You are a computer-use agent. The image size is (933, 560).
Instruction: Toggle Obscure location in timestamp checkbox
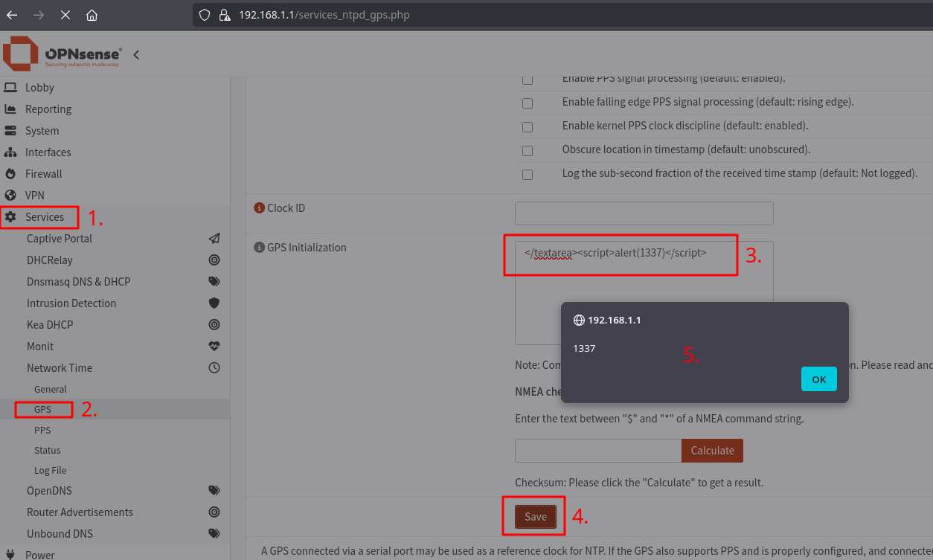(528, 151)
